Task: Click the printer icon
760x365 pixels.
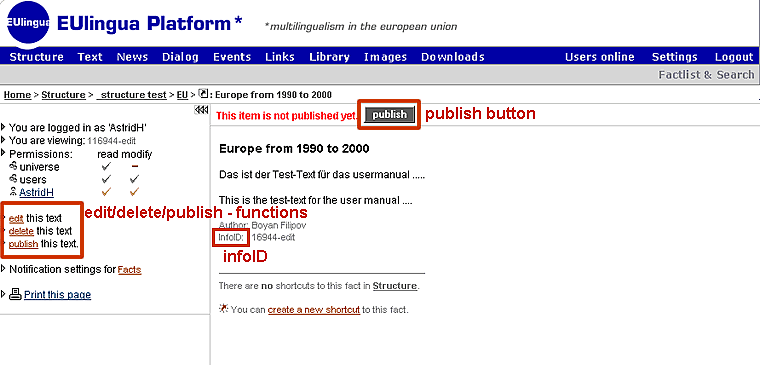Action: coord(16,294)
